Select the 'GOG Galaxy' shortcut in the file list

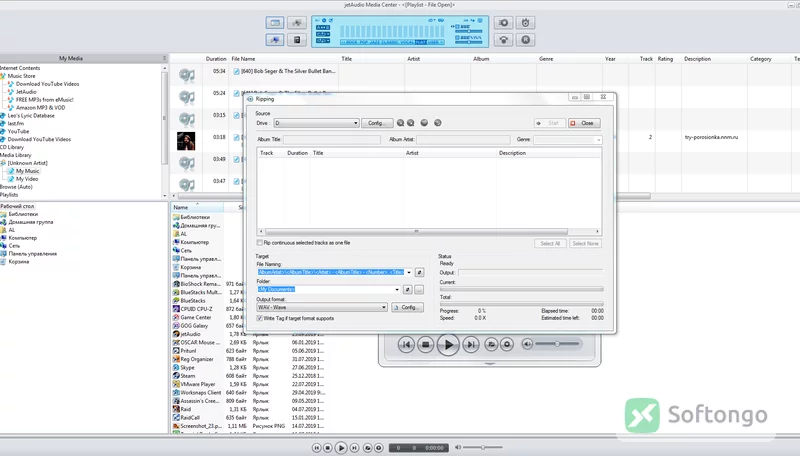(x=194, y=325)
